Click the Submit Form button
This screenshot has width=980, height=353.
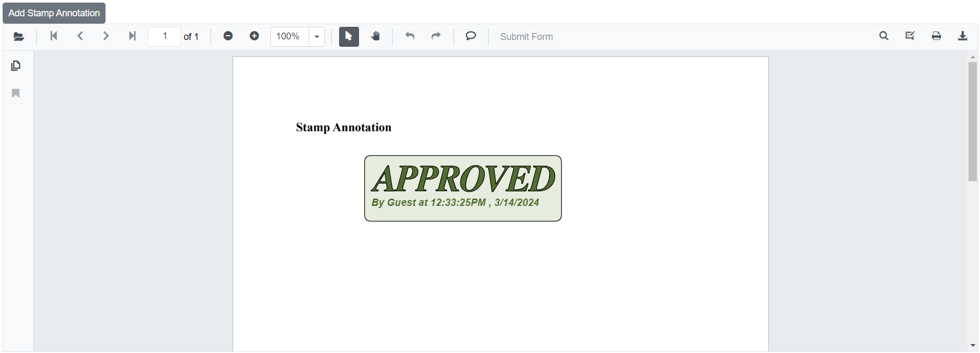[526, 37]
